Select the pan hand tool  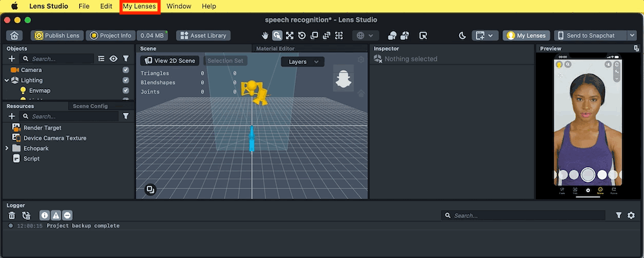pyautogui.click(x=265, y=35)
